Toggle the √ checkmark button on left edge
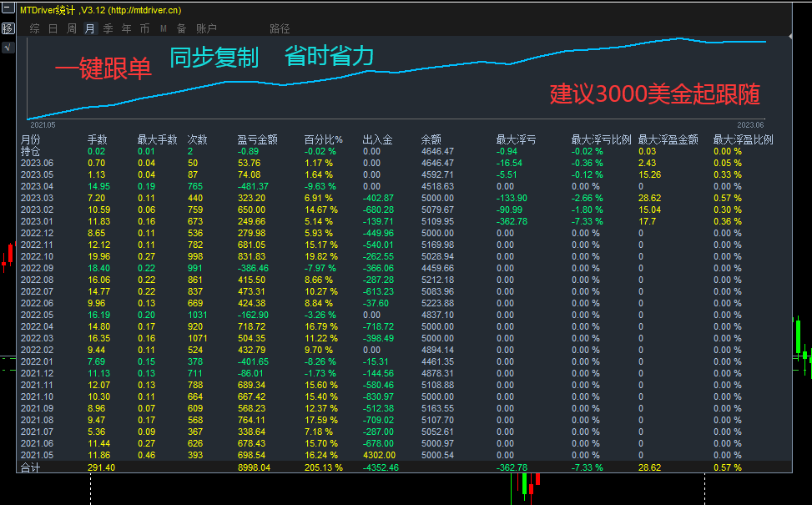Image resolution: width=812 pixels, height=505 pixels. pos(8,47)
